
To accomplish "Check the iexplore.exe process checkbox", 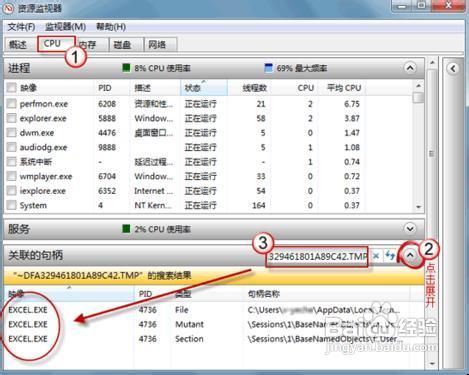I will point(11,191).
